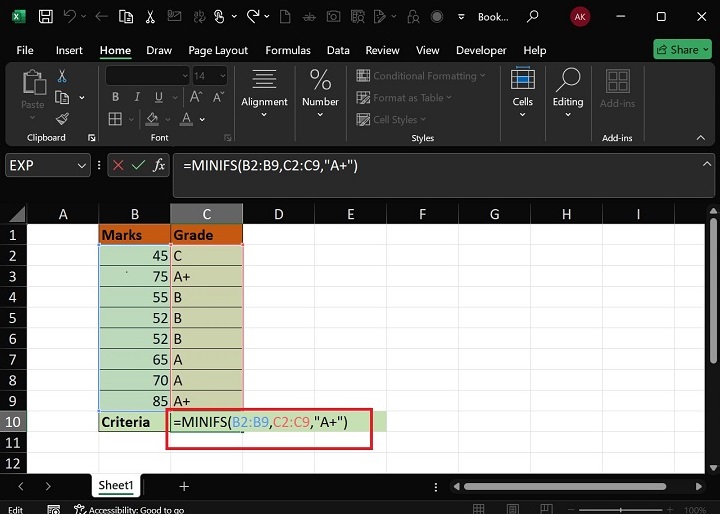Select the Sheet1 worksheet tab
Image resolution: width=720 pixels, height=514 pixels.
tap(116, 486)
